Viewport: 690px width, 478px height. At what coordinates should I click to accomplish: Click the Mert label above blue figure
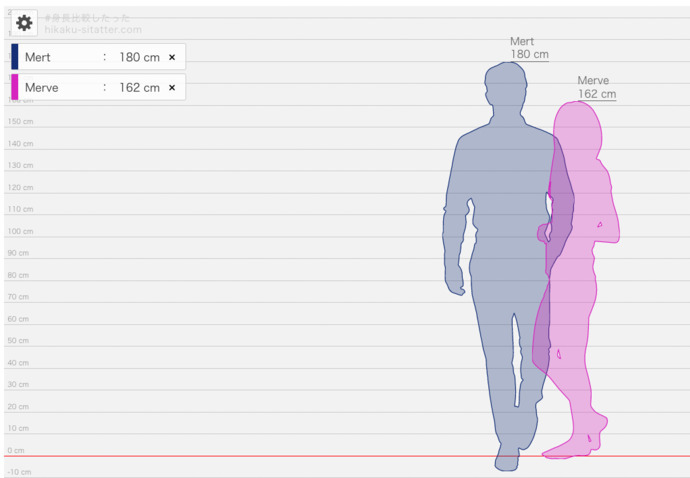(522, 41)
